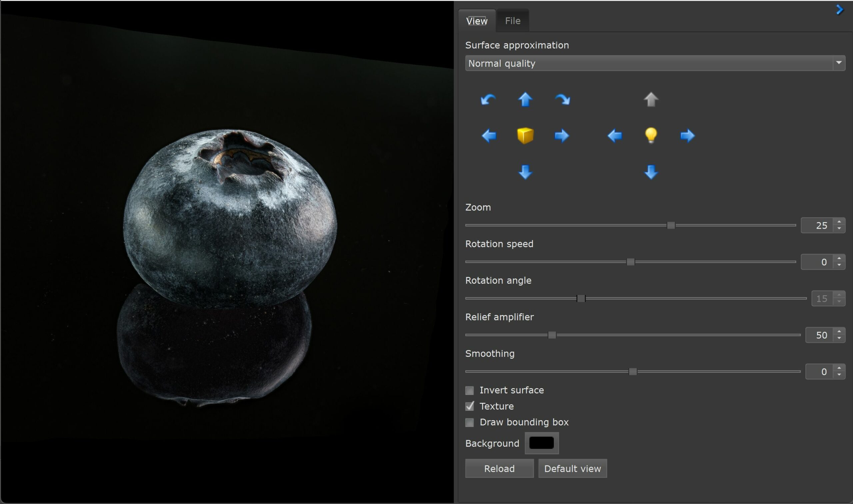Viewport: 853px width, 504px height.
Task: Select the View tab
Action: [476, 21]
